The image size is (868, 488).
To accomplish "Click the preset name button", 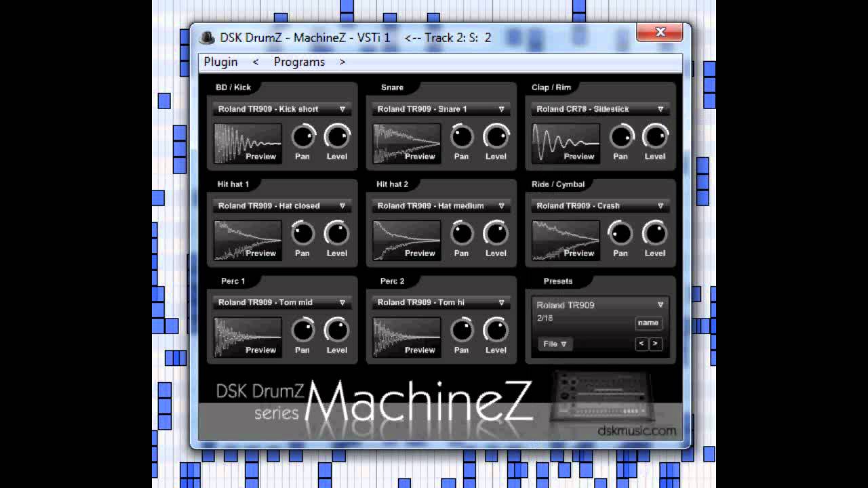I will 648,323.
